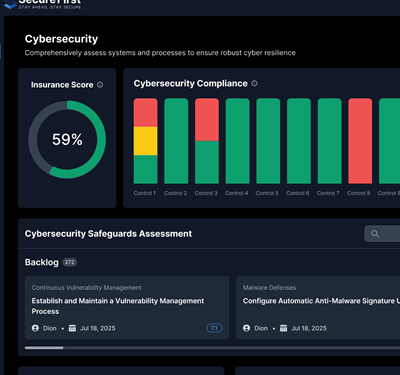Open the Configure Automatic Anti-Malware Signature card
400x375 pixels.
coord(318,308)
